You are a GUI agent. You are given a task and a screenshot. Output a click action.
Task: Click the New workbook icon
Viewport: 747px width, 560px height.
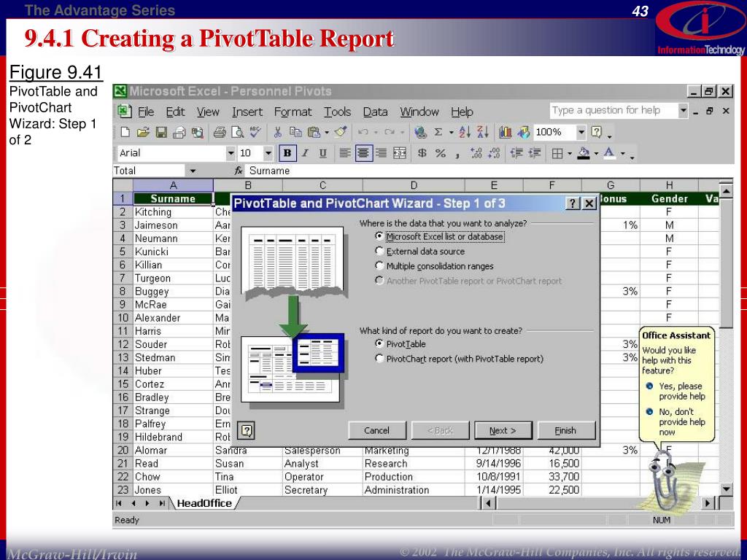(125, 133)
